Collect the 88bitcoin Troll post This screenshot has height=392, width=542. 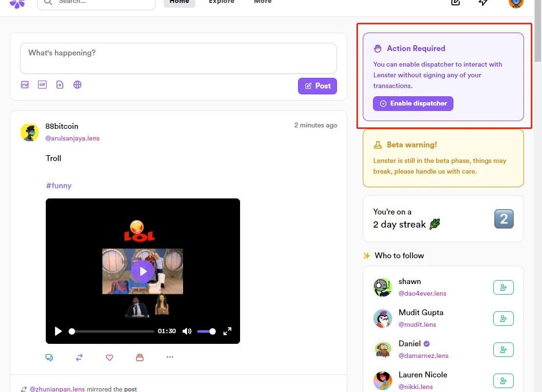(x=140, y=357)
